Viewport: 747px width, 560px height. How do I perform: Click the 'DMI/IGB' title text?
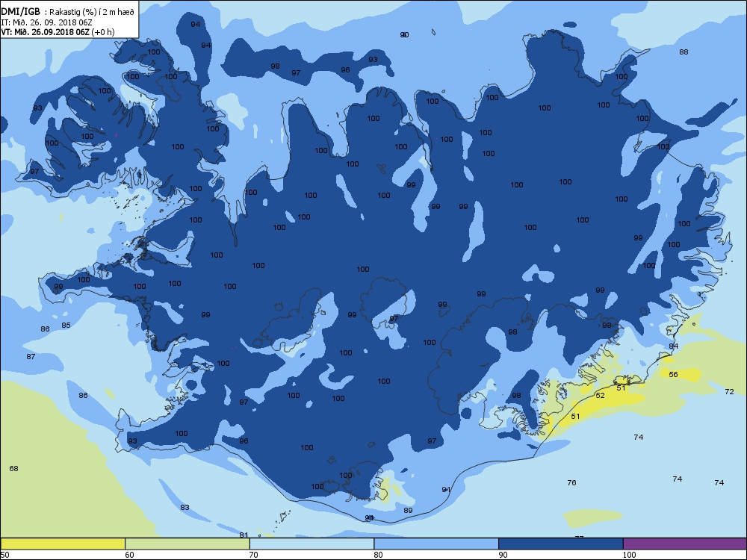pyautogui.click(x=20, y=12)
